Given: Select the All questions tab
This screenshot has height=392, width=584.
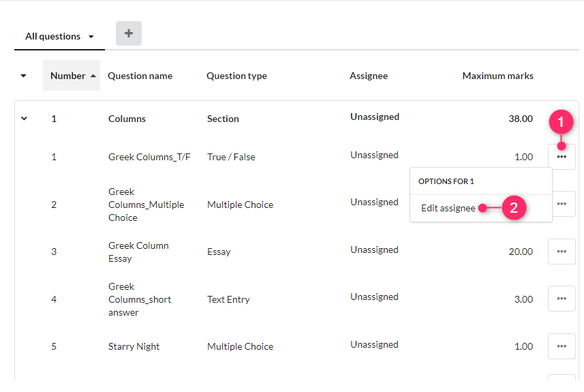Looking at the screenshot, I should (x=52, y=36).
